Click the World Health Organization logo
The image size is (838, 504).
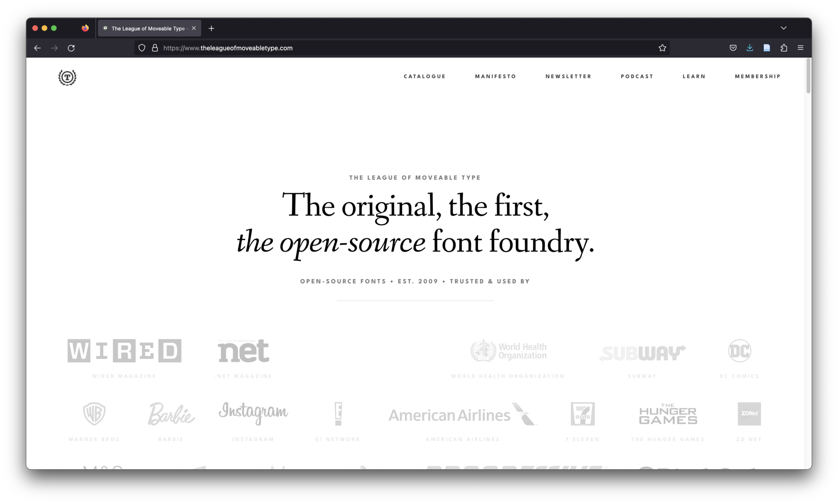coord(508,351)
